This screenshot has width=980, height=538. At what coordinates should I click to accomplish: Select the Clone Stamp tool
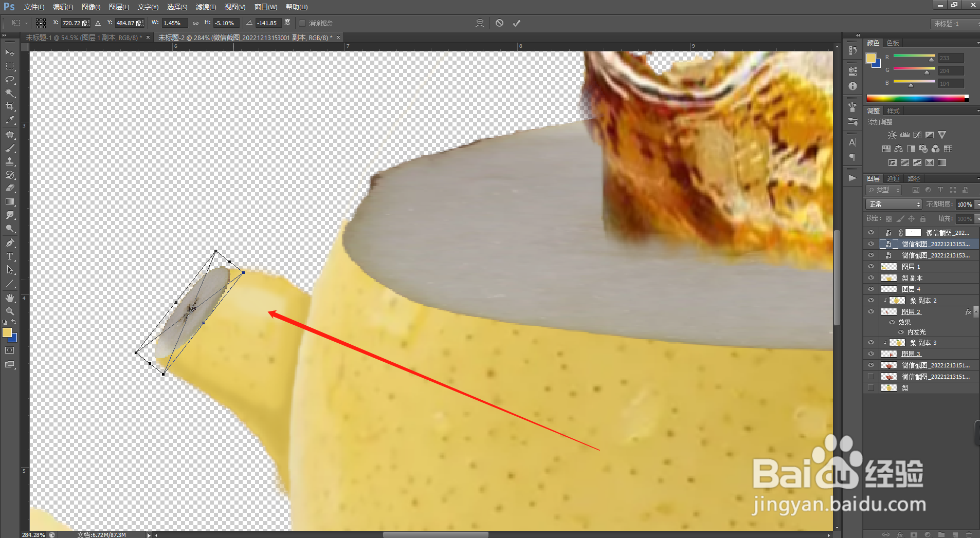coord(10,161)
